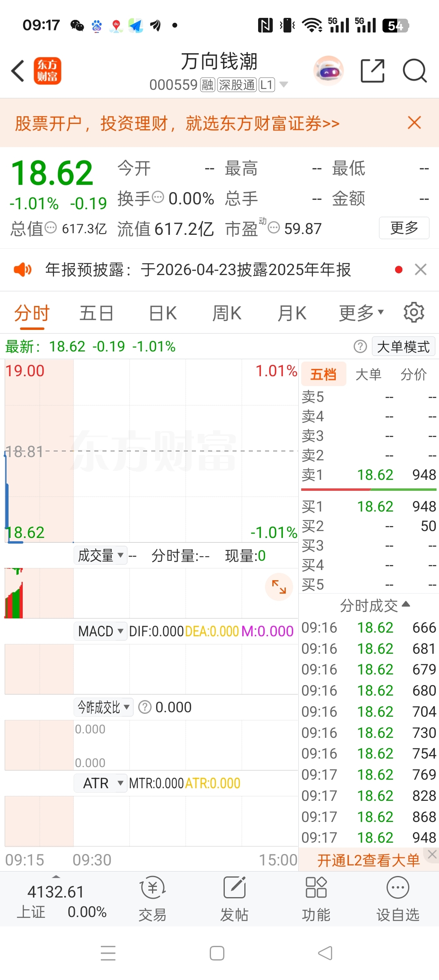Select the 分价 tab
Viewport: 439px width, 980px height.
[413, 374]
